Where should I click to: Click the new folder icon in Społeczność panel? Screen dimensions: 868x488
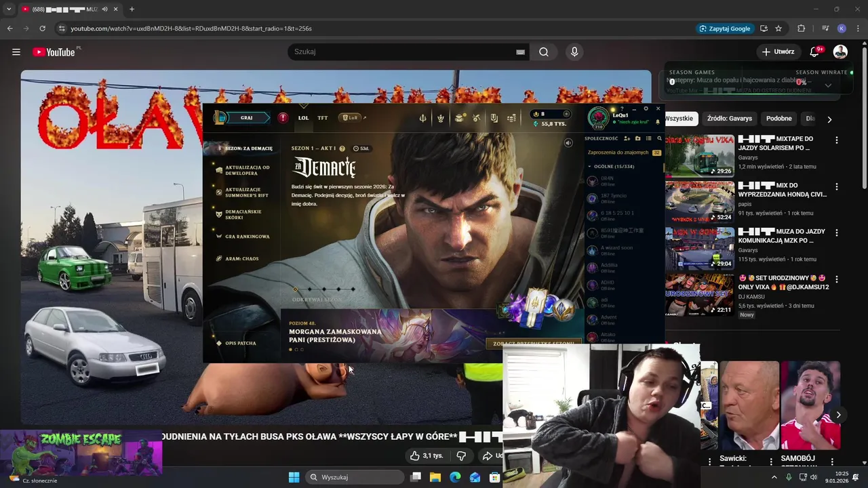point(637,138)
